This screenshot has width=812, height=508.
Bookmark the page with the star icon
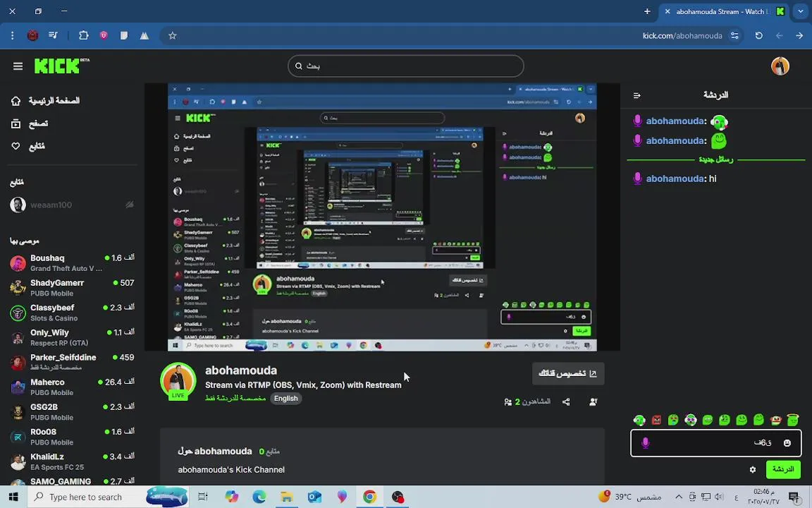tap(173, 36)
